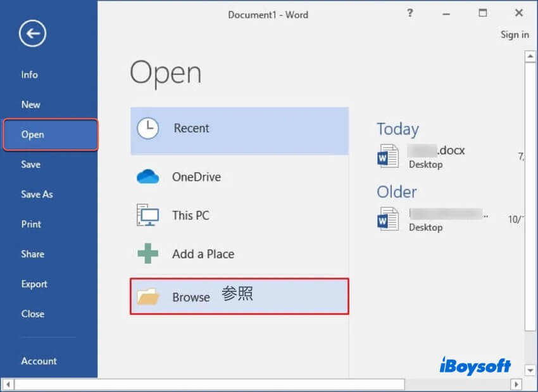Screen dimensions: 538x392
Task: Click the horizontal scrollbar right arrow
Action: [516, 384]
